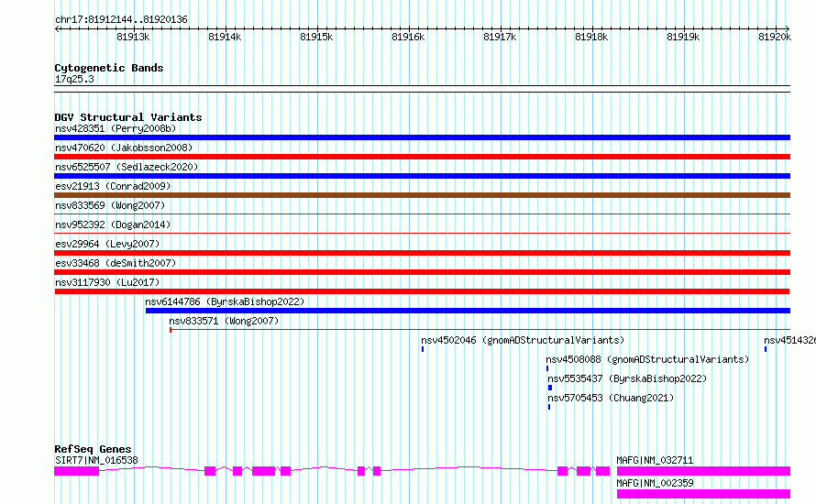816x504 pixels.
Task: Click the esv29964 (Levy2007) red bar
Action: [x=422, y=253]
